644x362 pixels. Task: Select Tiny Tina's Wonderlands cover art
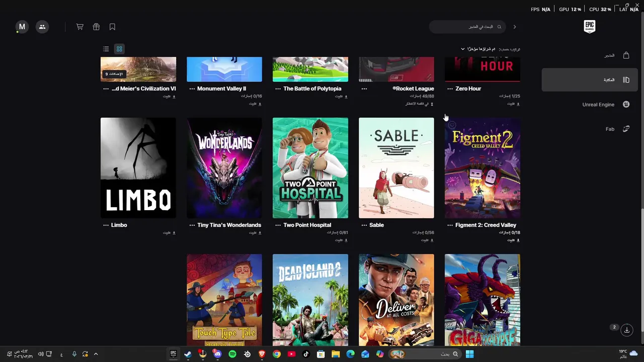(224, 168)
